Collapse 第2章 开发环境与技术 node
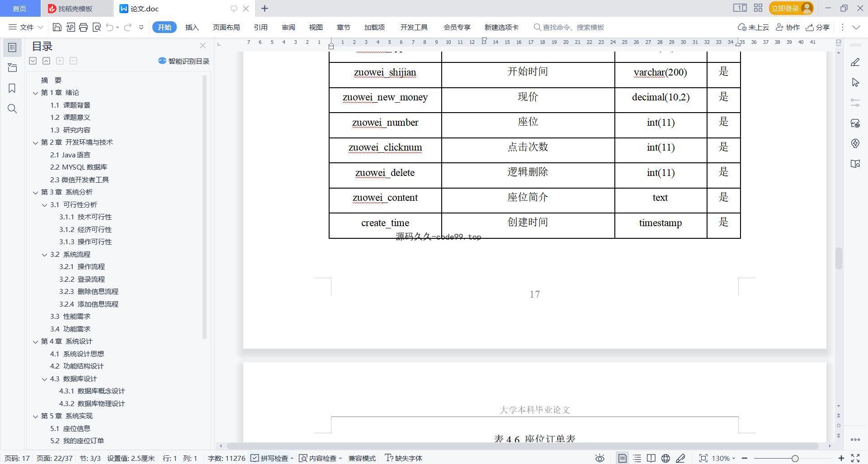Viewport: 868px width, 464px height. click(35, 142)
